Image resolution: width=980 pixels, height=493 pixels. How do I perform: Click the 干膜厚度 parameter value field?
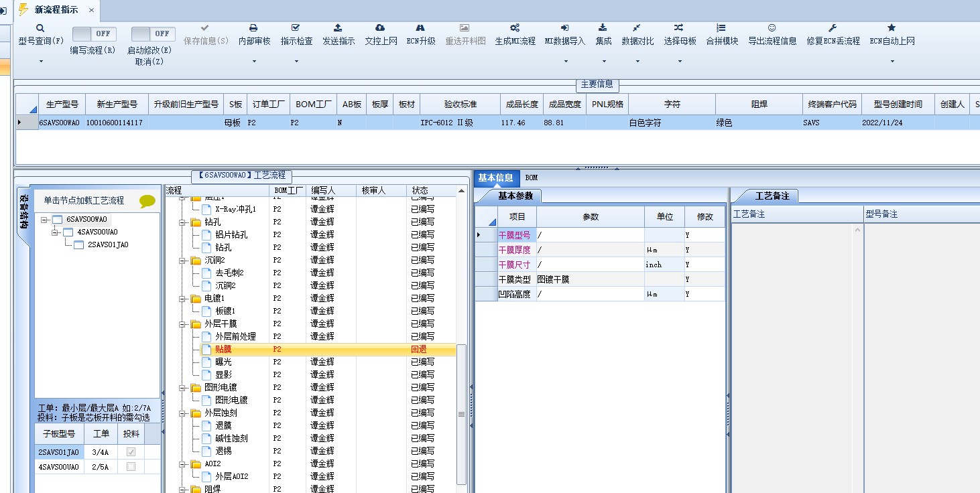(x=590, y=250)
